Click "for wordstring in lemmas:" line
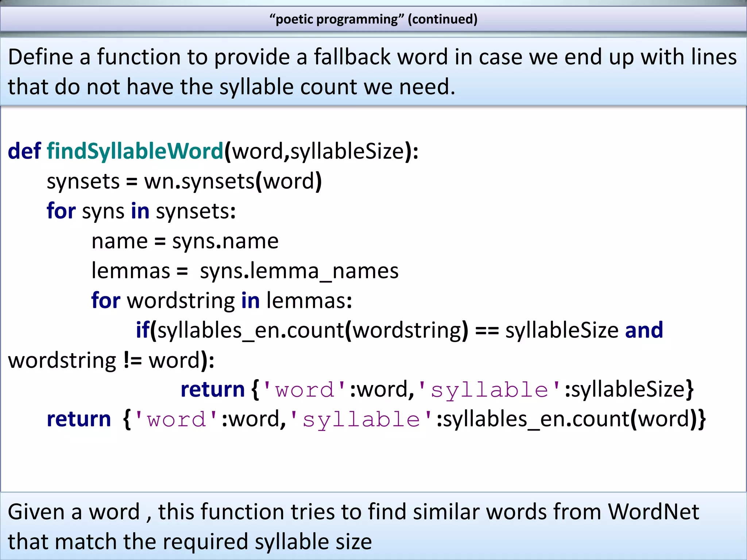The image size is (747, 560). [x=221, y=301]
